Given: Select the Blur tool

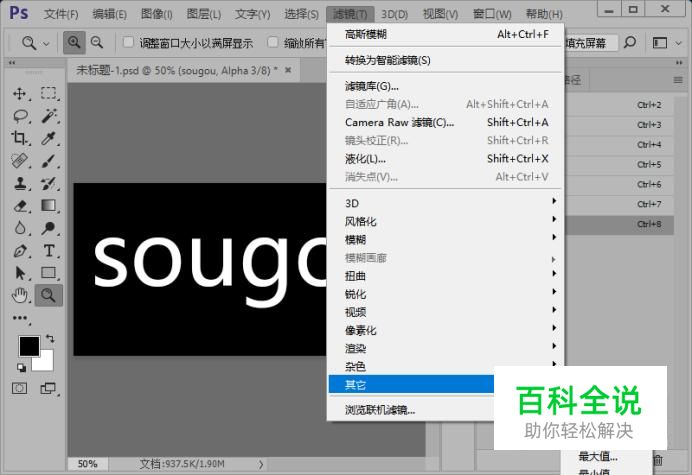Looking at the screenshot, I should click(x=19, y=228).
